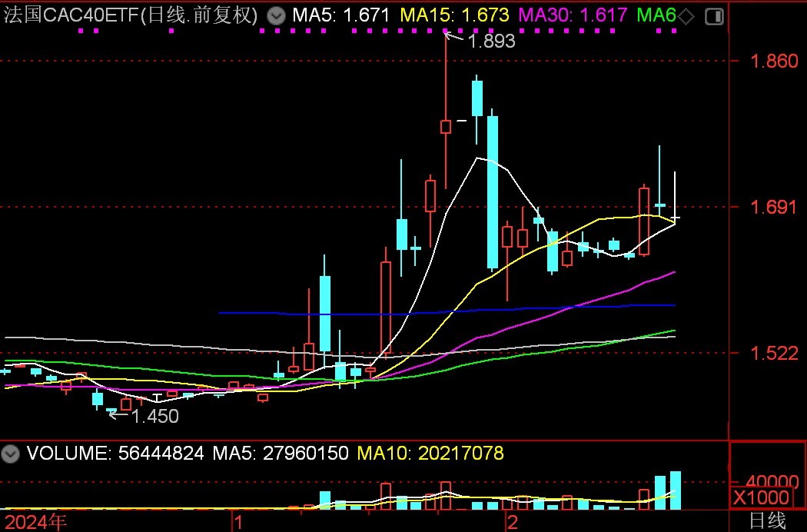Expand the VOLUME indicator dropdown arrow
Screen dimensions: 807x532
coord(11,454)
